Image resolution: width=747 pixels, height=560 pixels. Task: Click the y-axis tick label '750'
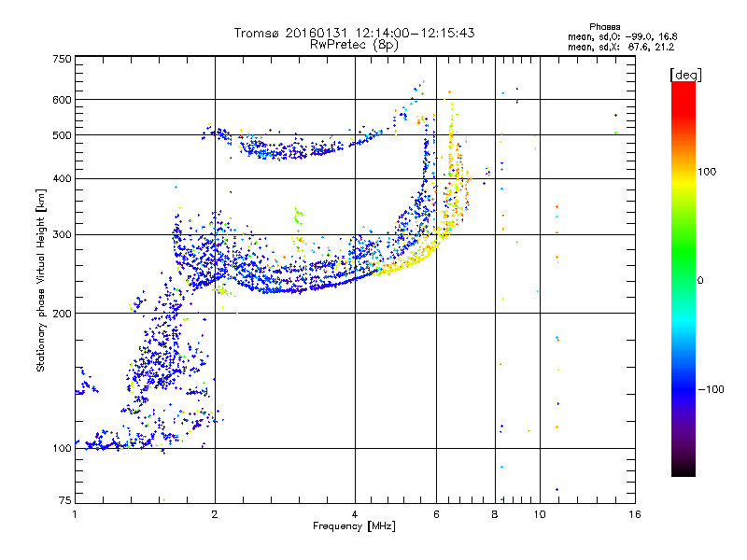[62, 59]
